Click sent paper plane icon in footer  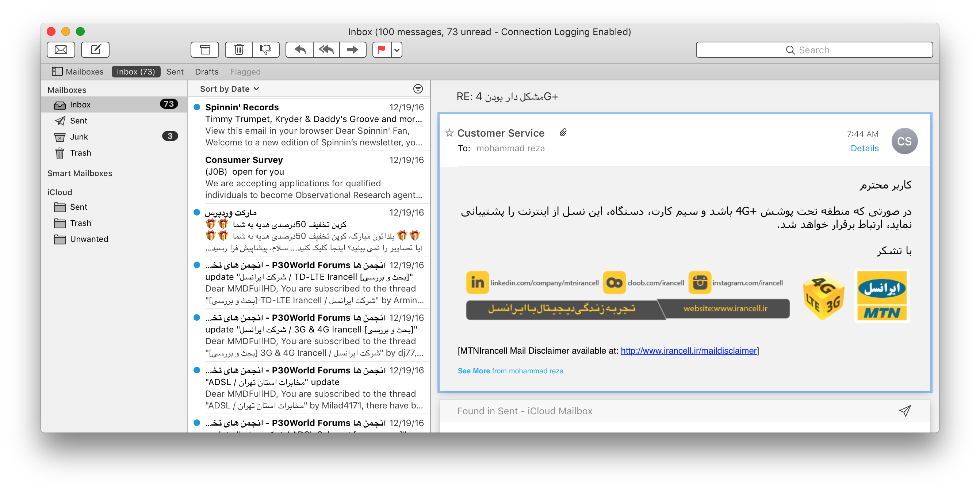coord(905,411)
